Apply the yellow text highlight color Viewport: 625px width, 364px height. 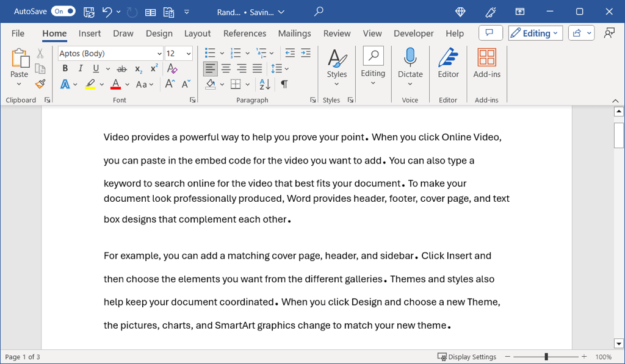point(90,85)
